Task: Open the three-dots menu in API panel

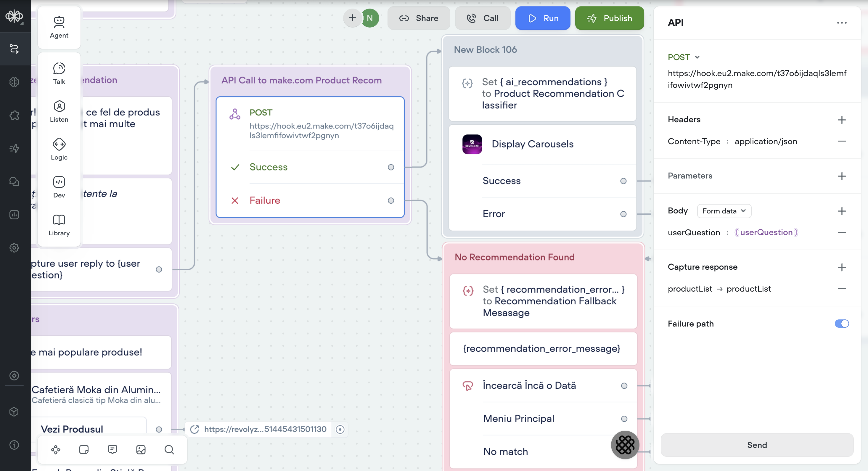Action: [842, 22]
